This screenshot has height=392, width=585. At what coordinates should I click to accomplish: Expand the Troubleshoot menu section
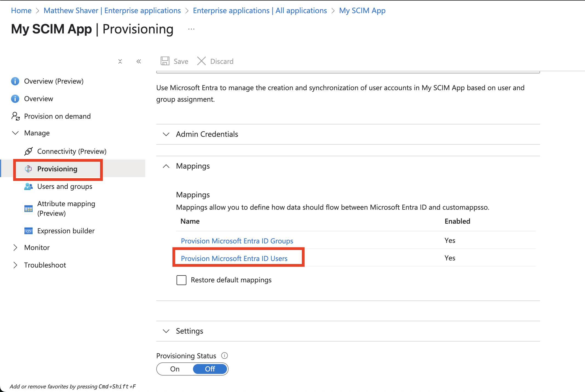[x=45, y=265]
